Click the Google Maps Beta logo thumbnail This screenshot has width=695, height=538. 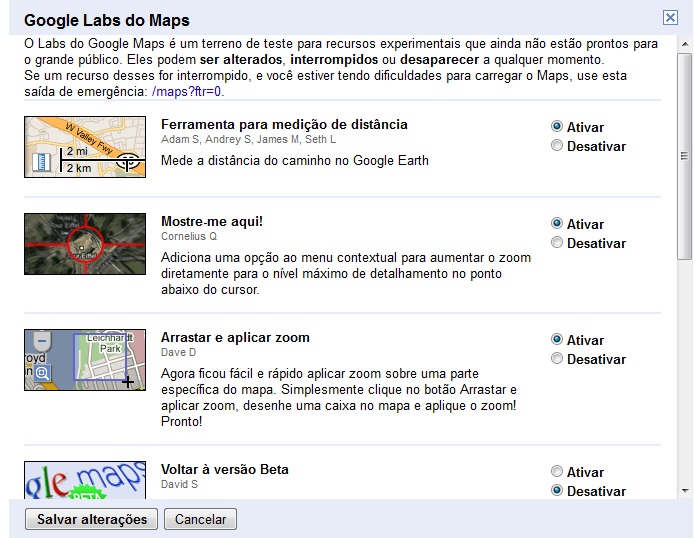[x=85, y=480]
